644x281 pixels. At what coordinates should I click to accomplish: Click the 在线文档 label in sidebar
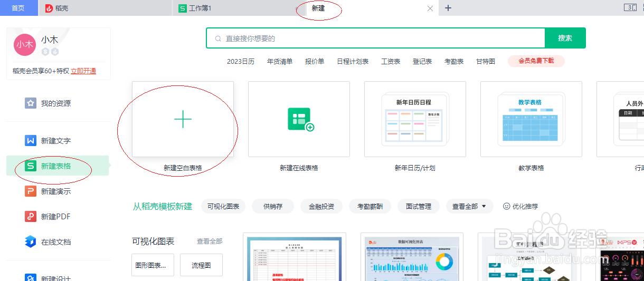tap(56, 242)
